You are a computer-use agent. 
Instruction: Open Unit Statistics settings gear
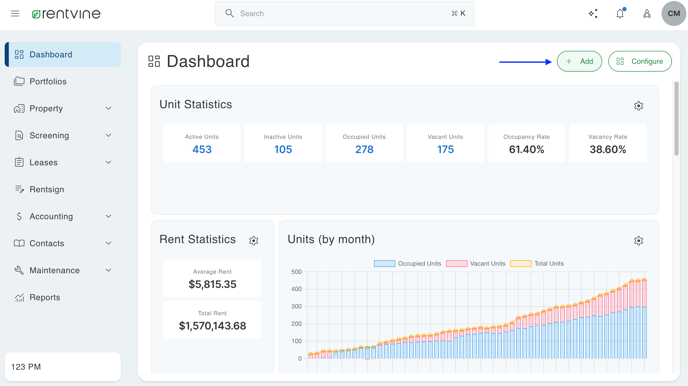[638, 106]
